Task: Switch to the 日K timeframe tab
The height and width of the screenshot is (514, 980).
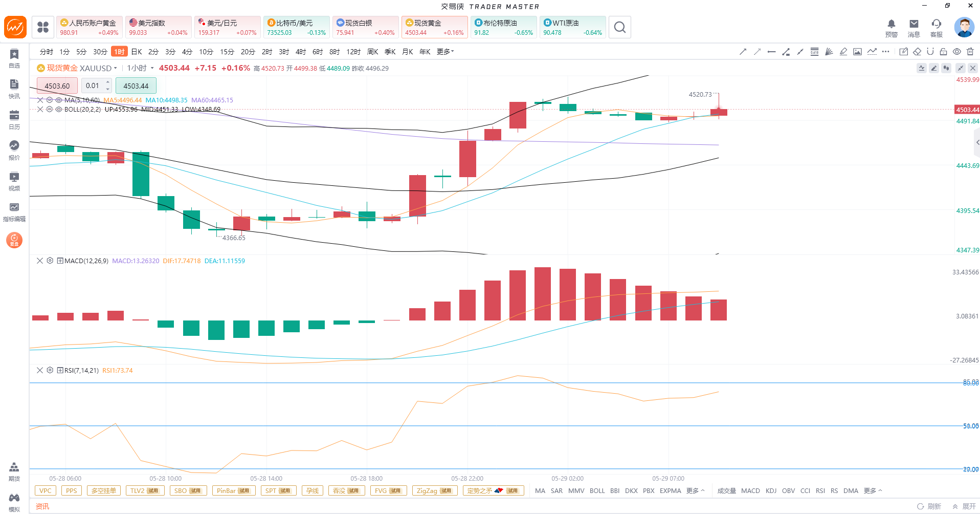Action: coord(137,52)
